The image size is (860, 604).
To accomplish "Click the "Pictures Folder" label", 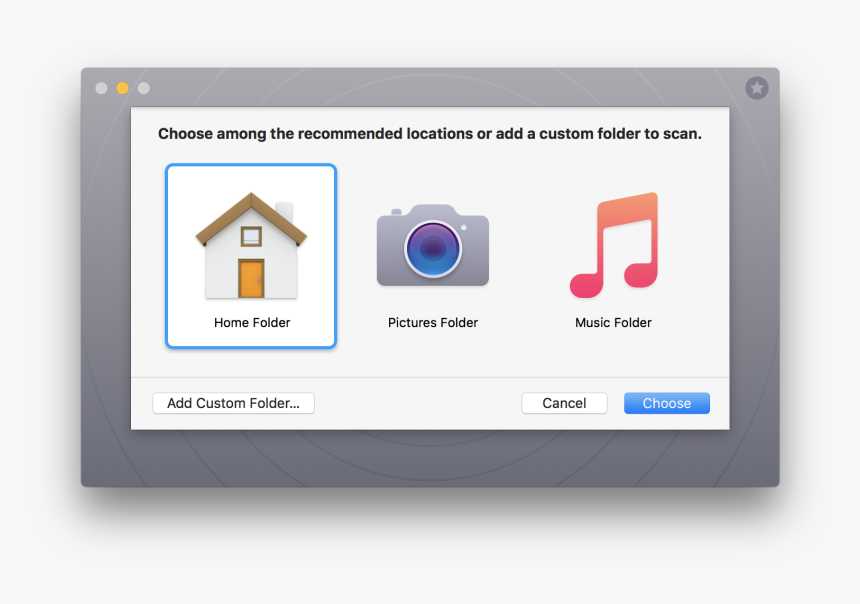I will (433, 323).
